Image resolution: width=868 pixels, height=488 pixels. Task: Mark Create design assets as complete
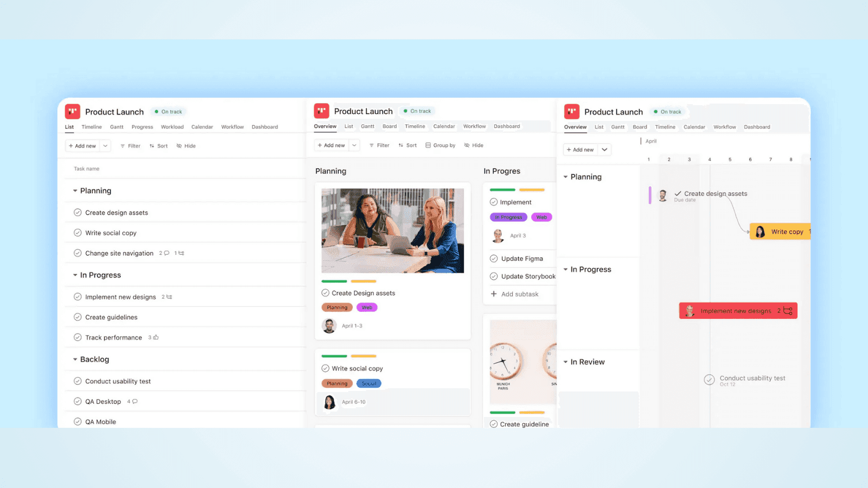pos(78,212)
